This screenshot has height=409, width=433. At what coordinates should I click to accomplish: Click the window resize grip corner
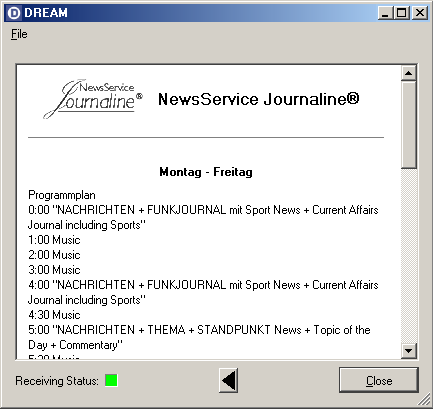point(424,400)
